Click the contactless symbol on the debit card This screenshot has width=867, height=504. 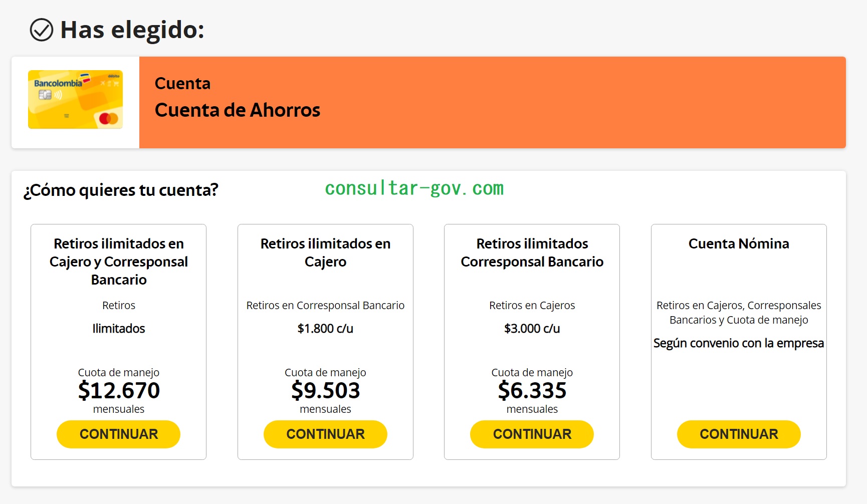[58, 95]
